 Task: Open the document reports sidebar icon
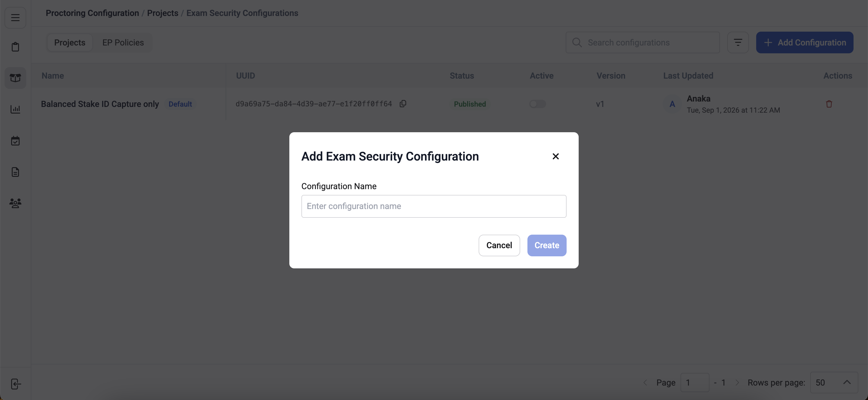click(15, 172)
